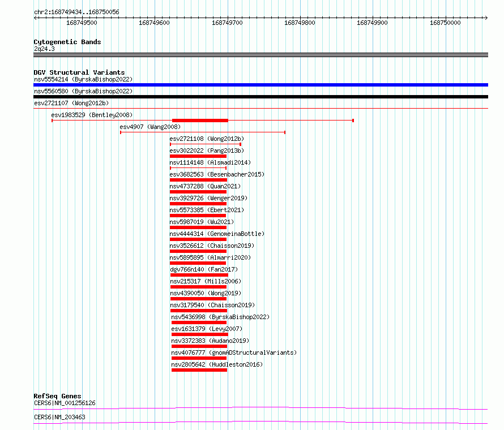
Task: Click the thin red esv2721107 line
Action: 260,109
